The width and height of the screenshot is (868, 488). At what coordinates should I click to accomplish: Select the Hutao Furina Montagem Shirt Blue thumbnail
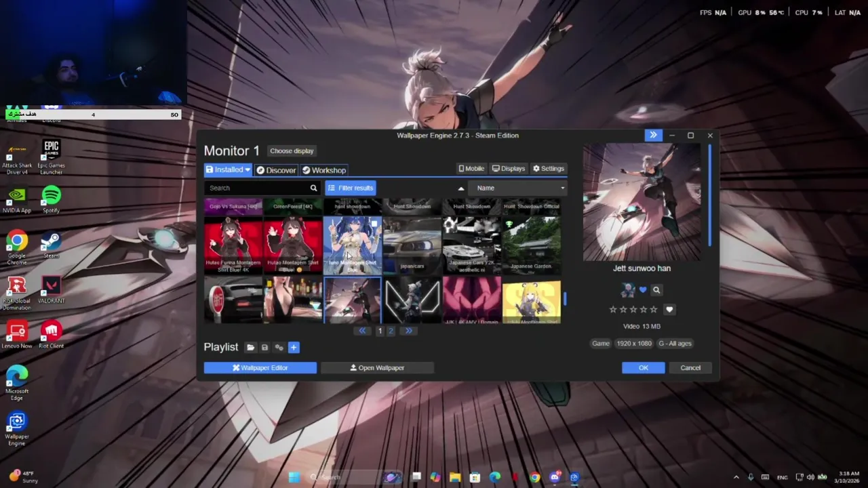pos(233,245)
